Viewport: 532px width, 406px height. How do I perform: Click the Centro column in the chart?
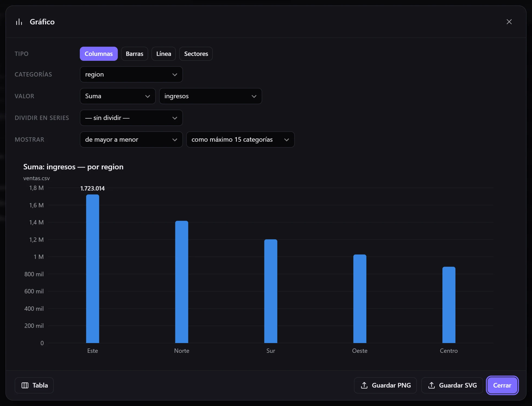pos(449,305)
